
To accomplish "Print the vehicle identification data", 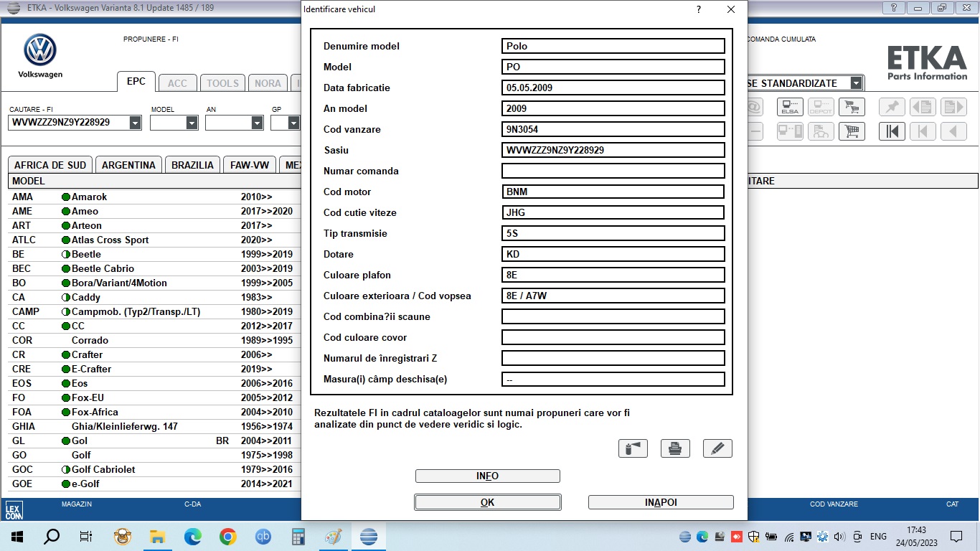I will (x=675, y=448).
